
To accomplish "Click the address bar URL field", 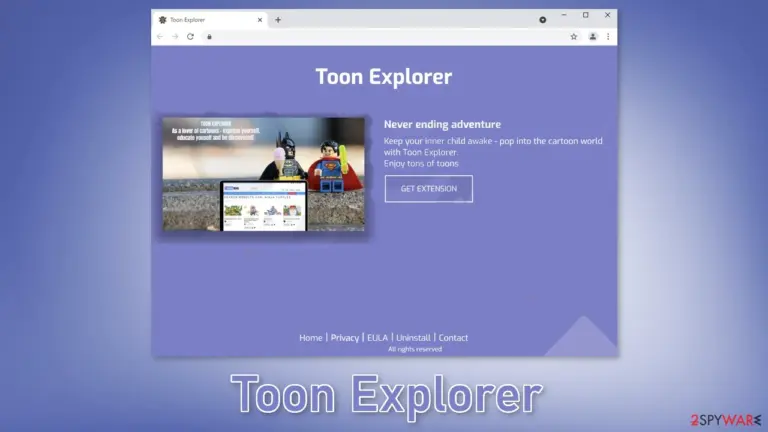I will tap(387, 37).
